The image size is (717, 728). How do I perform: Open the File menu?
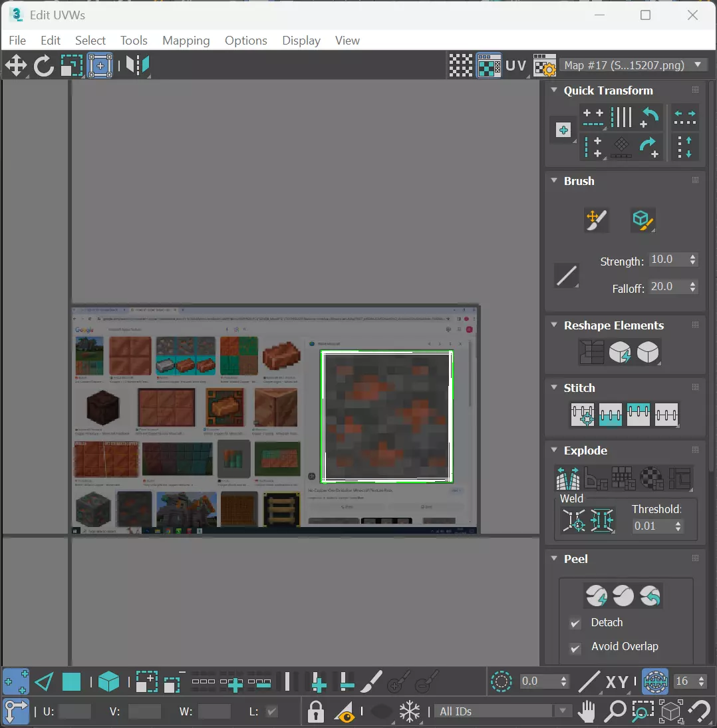pos(17,41)
